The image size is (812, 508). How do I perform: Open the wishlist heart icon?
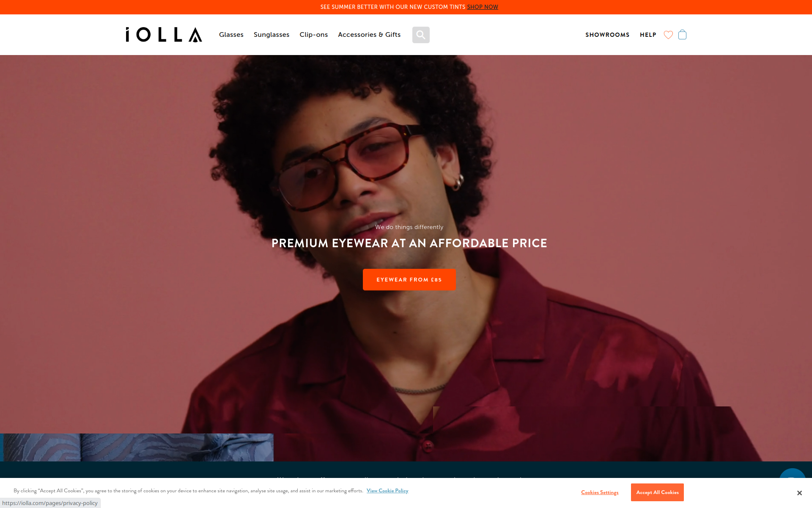668,35
